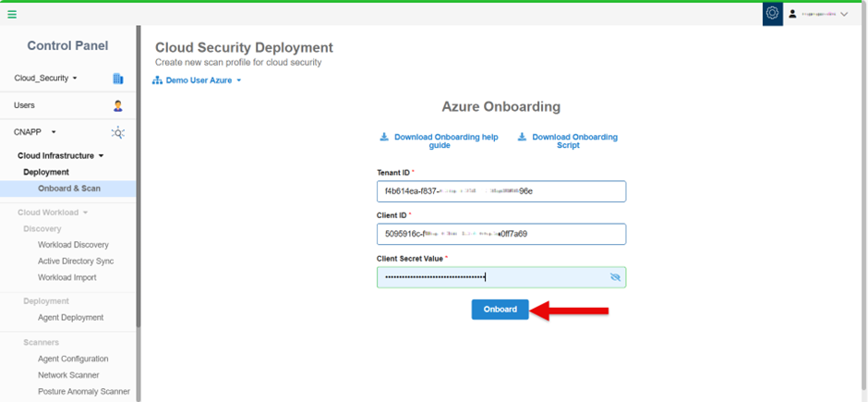Click download icon for Onboarding help guide

(384, 137)
